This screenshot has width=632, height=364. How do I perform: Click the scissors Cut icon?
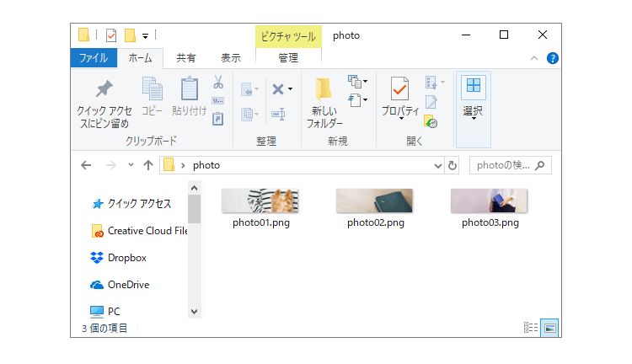(218, 82)
